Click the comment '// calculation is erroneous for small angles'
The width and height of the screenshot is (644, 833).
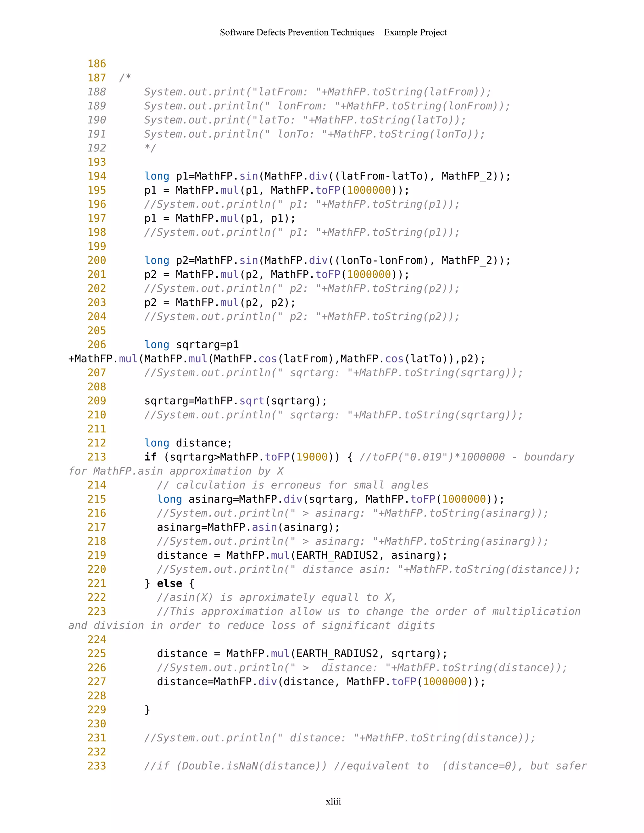(x=293, y=485)
